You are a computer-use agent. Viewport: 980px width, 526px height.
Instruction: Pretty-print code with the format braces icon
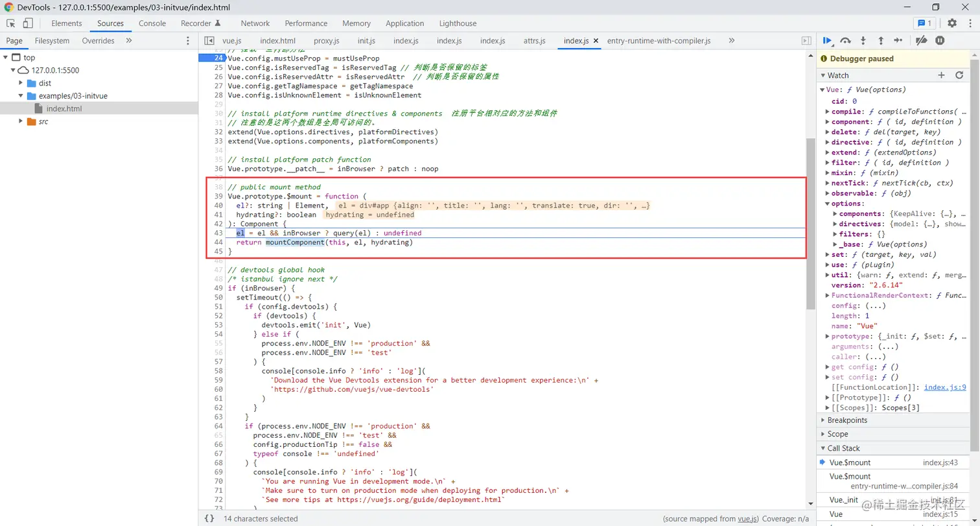pyautogui.click(x=209, y=519)
